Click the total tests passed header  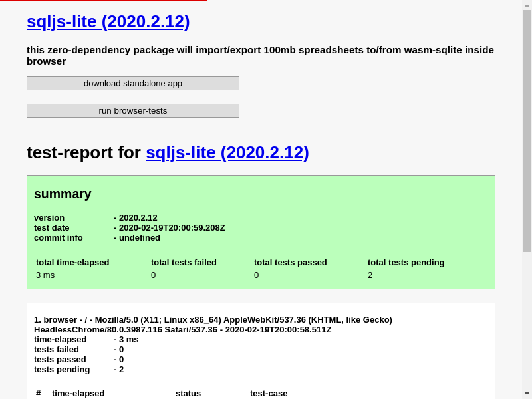291,263
